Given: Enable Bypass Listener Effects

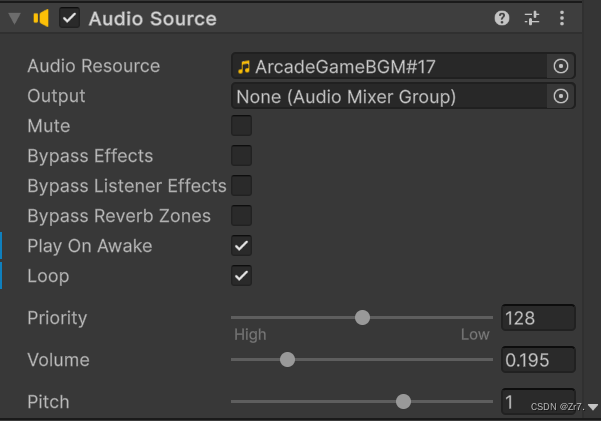Looking at the screenshot, I should pos(241,186).
